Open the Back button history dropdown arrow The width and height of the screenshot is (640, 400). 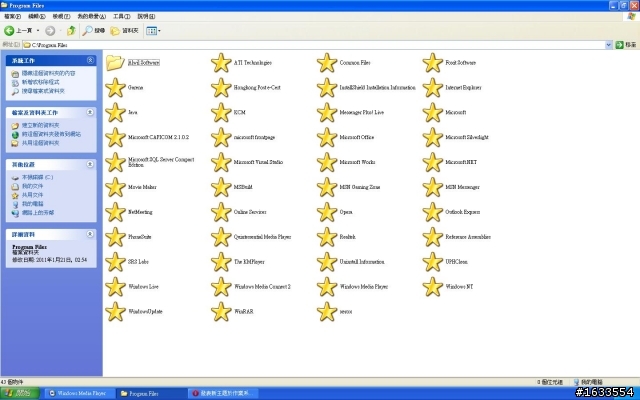pyautogui.click(x=38, y=31)
